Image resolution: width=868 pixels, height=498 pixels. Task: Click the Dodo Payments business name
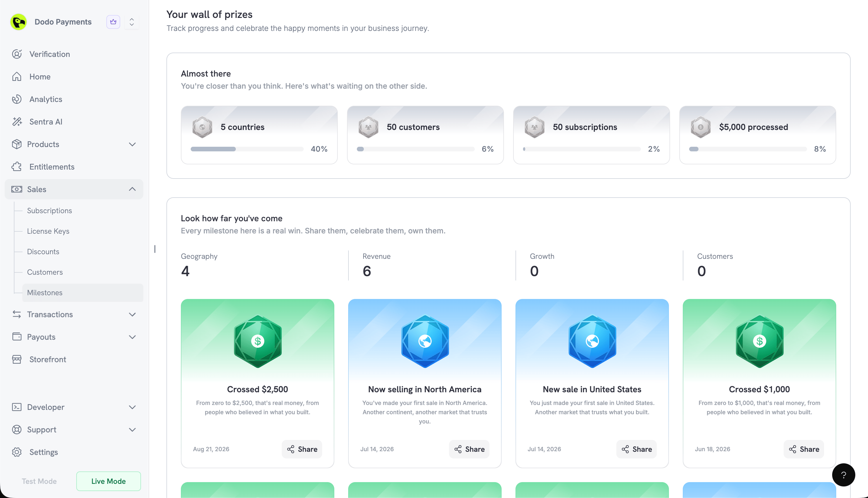(63, 22)
